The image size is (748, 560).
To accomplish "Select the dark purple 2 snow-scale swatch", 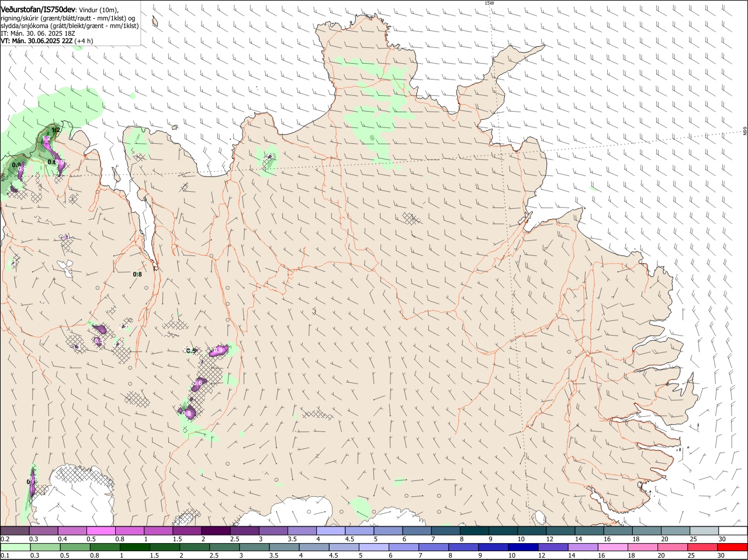I will point(215,531).
